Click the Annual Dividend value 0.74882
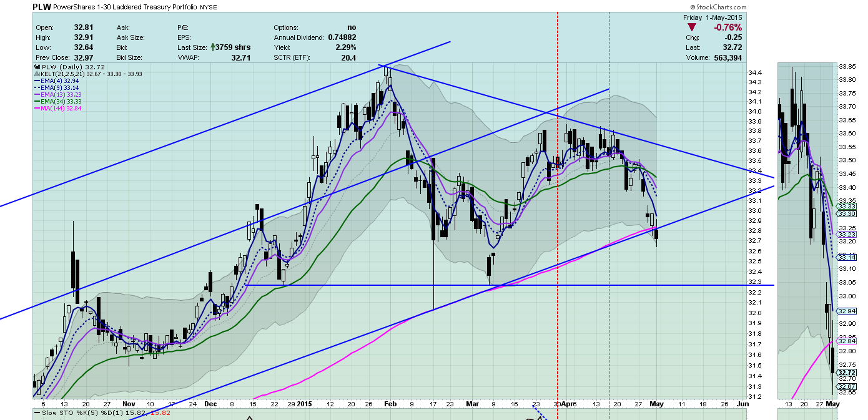Image resolution: width=868 pixels, height=420 pixels. click(x=342, y=38)
